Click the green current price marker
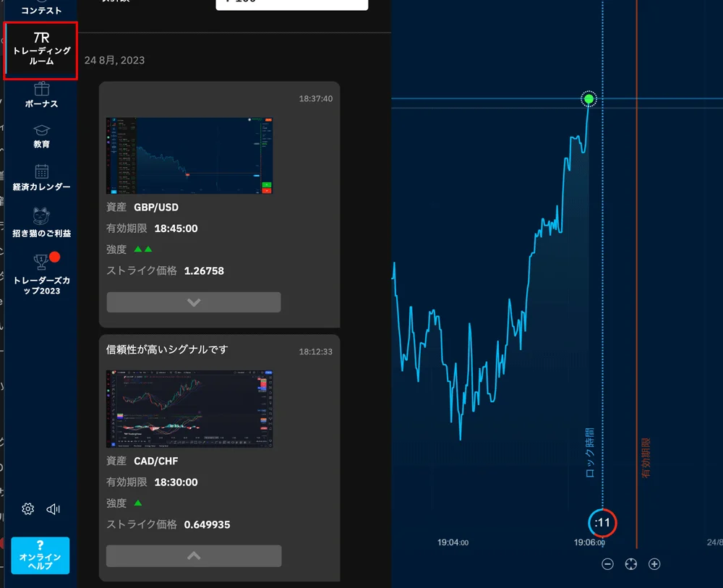The height and width of the screenshot is (588, 723). (x=589, y=99)
